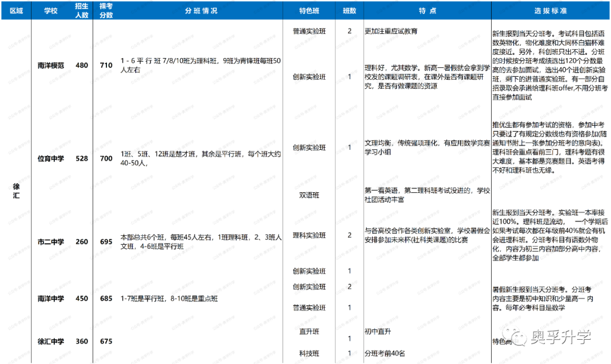Click the 裸考分数 column header

(106, 11)
